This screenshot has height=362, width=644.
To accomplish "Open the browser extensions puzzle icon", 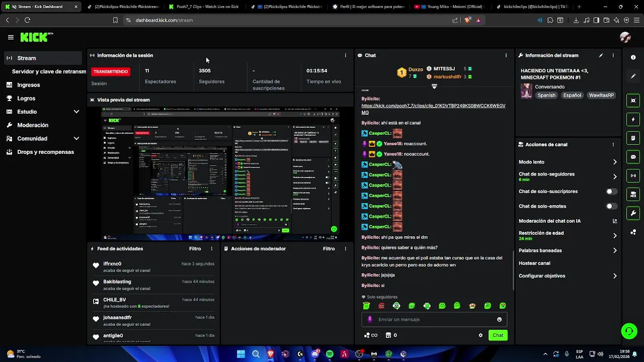I will click(x=550, y=20).
